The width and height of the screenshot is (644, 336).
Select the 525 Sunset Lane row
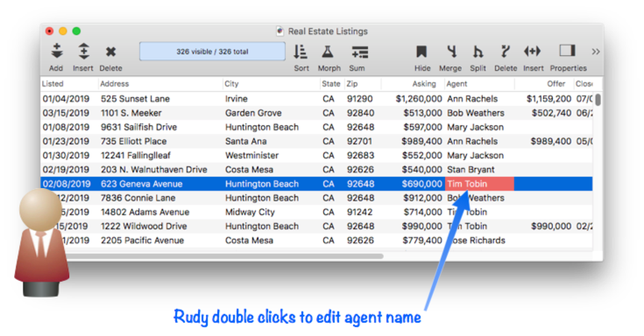pos(316,99)
